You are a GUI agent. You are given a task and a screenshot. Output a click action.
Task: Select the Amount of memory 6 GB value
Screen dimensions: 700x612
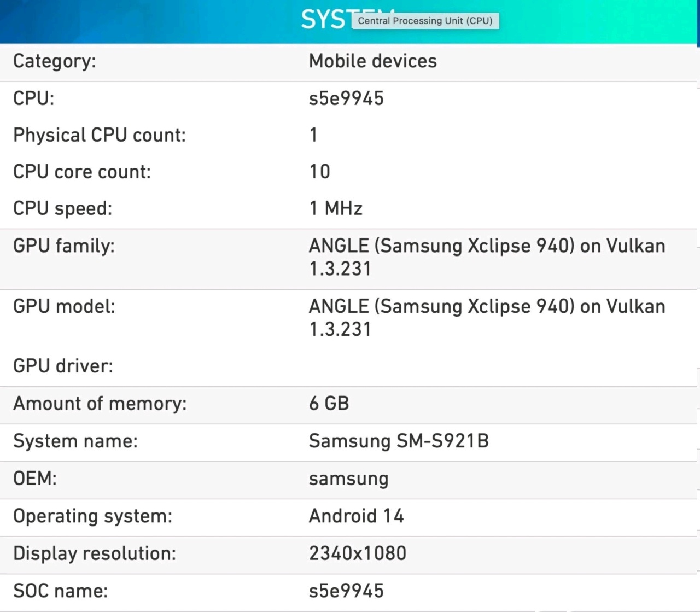[329, 404]
